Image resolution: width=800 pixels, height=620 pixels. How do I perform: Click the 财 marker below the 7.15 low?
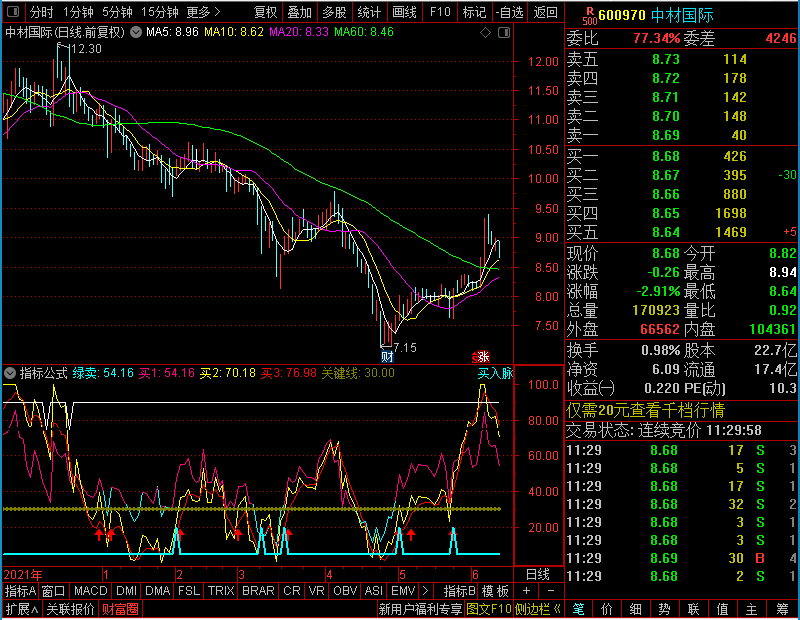387,356
